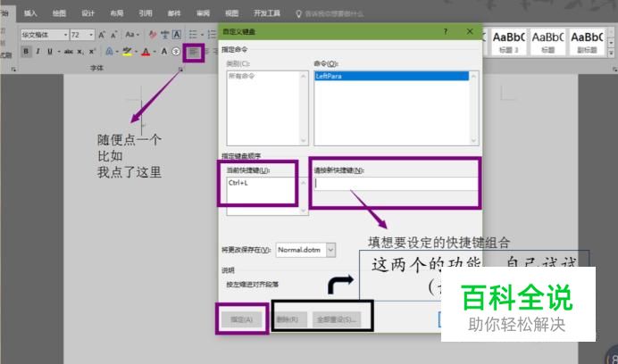618x364 pixels.
Task: Click the commands list vertical scrollbar
Action: click(474, 108)
